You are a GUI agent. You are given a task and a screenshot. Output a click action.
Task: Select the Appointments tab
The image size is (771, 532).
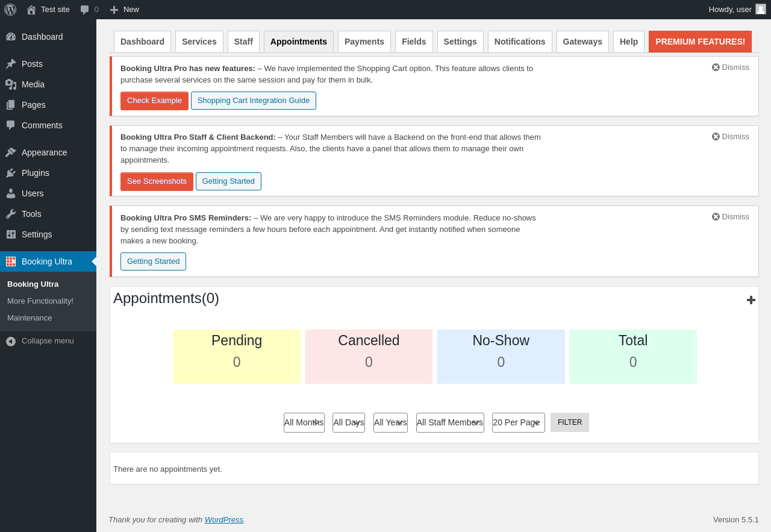click(299, 42)
